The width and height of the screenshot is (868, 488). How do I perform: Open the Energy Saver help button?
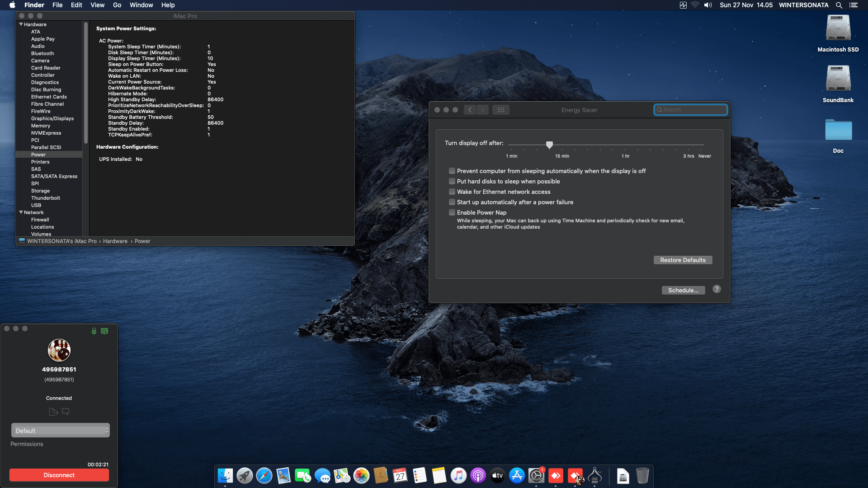coord(717,289)
